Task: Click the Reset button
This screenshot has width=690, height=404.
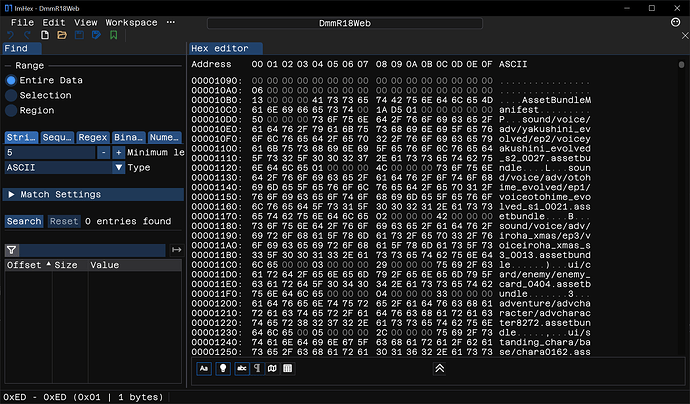Action: coord(64,221)
